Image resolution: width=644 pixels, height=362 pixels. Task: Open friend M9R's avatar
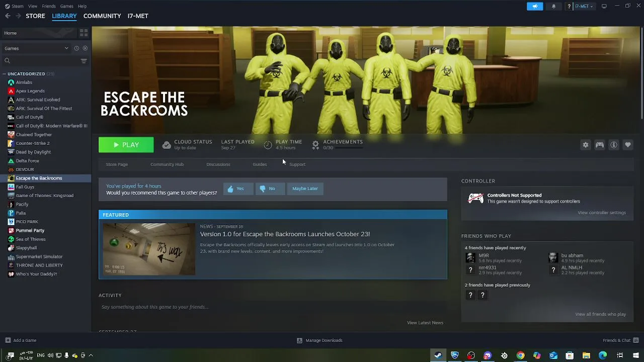click(470, 258)
